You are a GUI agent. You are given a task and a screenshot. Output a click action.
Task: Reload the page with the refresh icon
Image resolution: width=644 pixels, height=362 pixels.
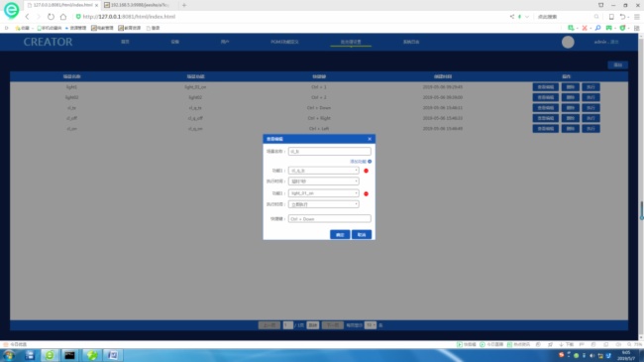pyautogui.click(x=51, y=17)
